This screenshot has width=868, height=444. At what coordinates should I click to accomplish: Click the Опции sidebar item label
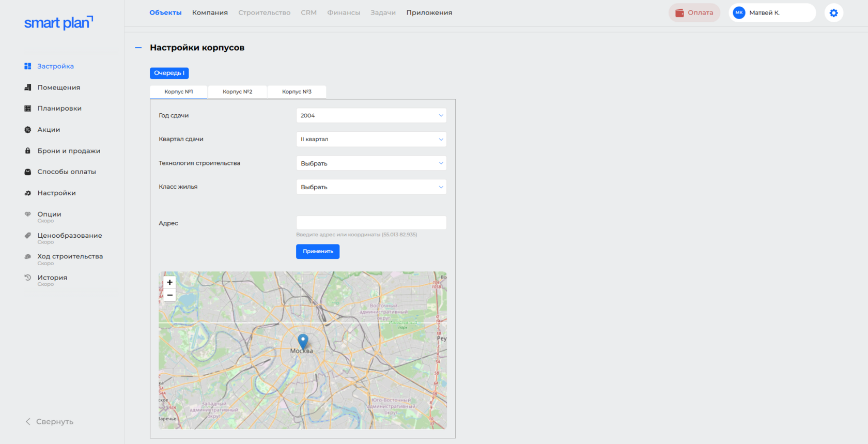click(49, 215)
